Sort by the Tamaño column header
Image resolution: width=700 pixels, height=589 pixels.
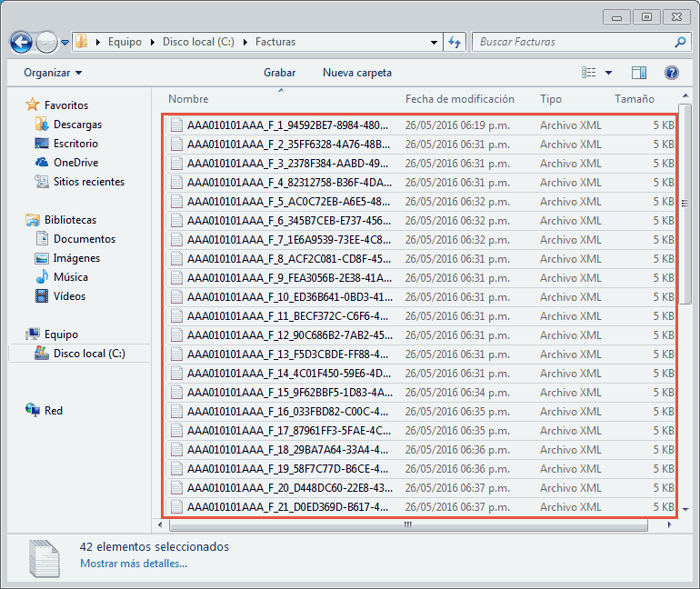point(635,99)
